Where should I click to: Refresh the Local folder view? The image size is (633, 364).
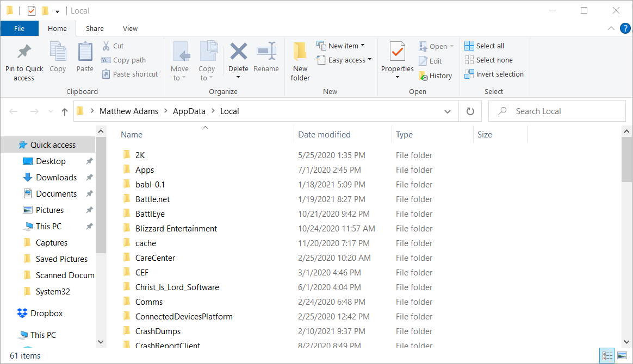pyautogui.click(x=470, y=111)
